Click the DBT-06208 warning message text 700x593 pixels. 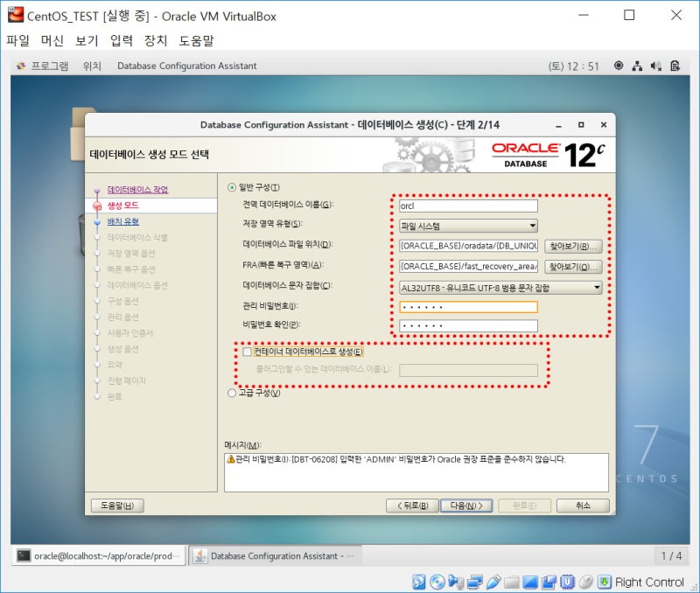(401, 459)
